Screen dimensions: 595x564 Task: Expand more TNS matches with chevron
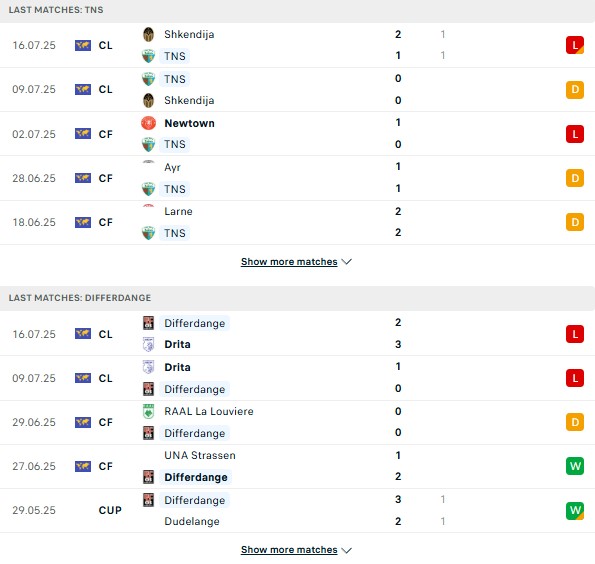point(346,262)
